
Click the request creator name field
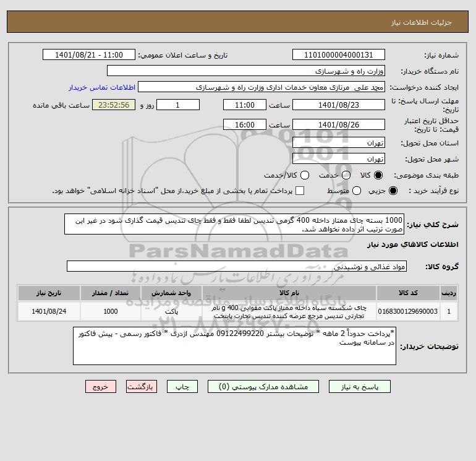point(261,87)
